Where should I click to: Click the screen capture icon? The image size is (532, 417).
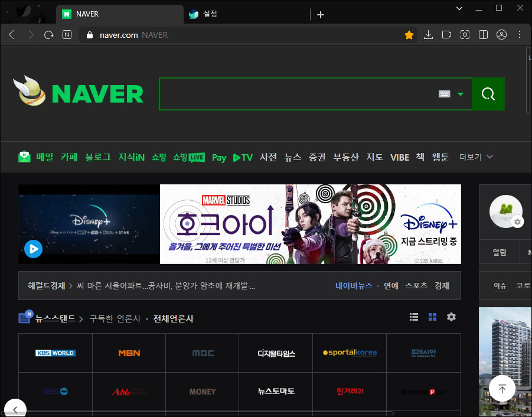[x=465, y=35]
